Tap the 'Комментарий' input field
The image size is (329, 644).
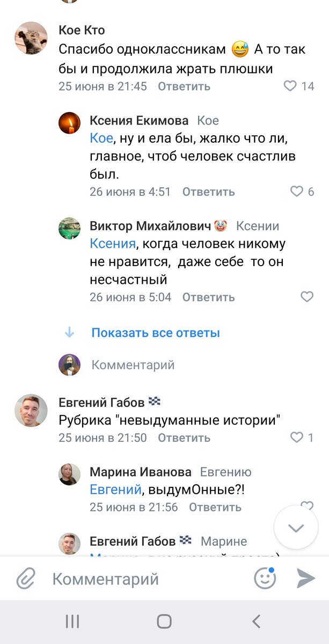134,579
